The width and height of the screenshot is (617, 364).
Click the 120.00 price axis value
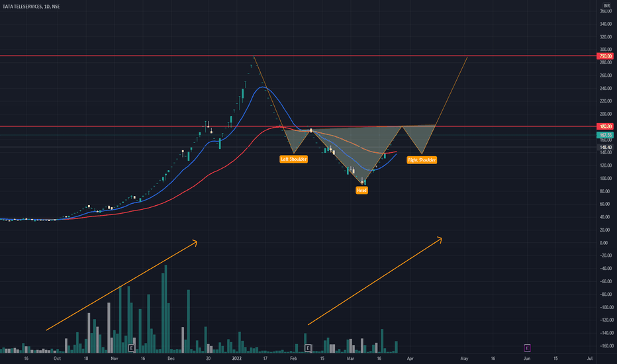tap(606, 165)
